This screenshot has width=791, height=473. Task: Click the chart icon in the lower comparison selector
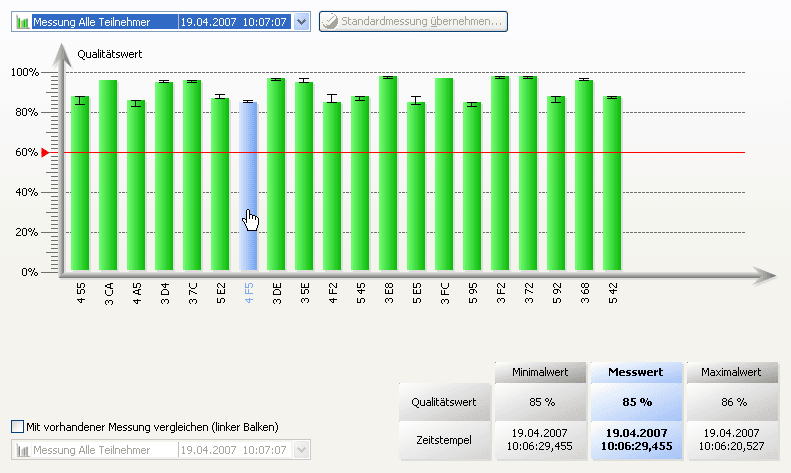pos(23,450)
